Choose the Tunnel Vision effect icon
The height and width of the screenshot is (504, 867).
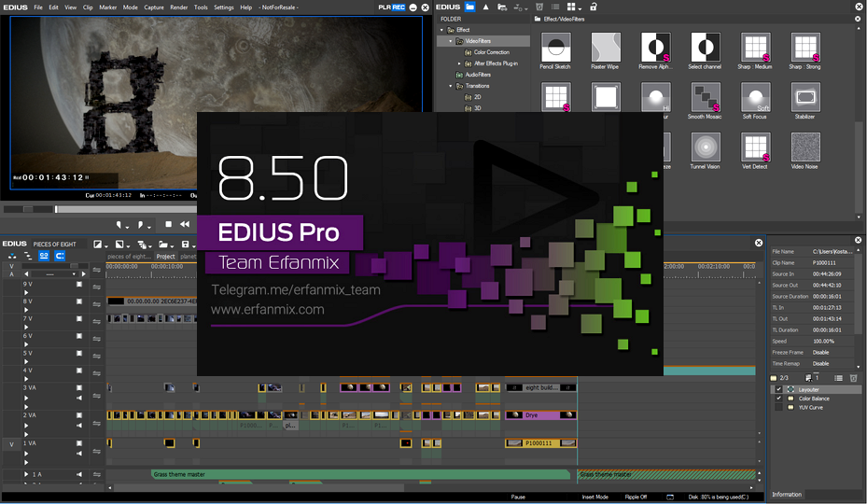(705, 147)
